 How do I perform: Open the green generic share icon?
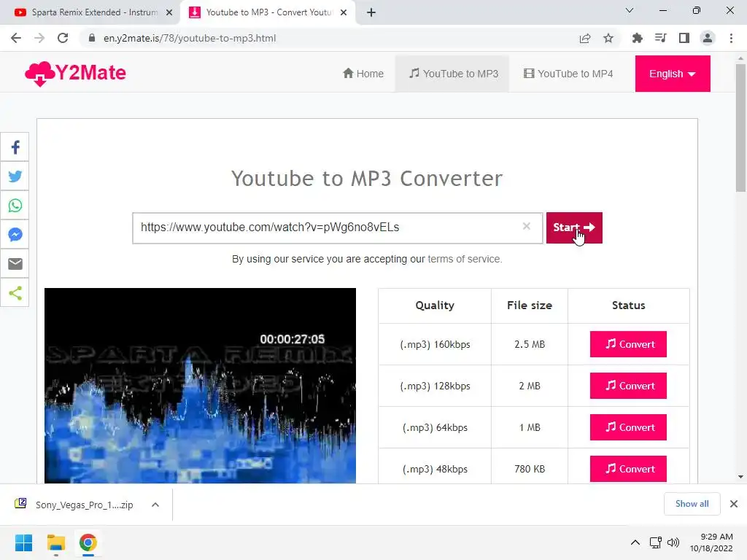coord(15,292)
